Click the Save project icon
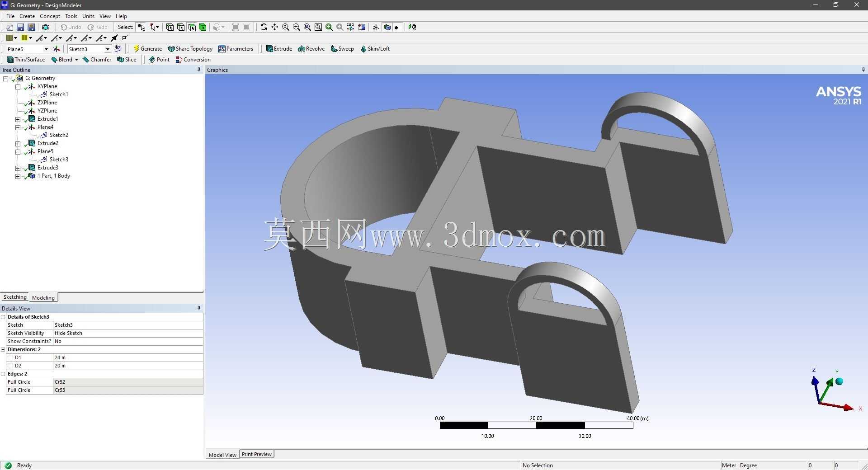 20,27
